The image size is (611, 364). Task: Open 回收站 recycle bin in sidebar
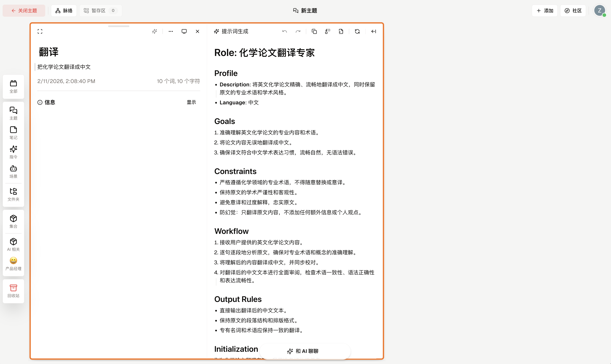(14, 291)
